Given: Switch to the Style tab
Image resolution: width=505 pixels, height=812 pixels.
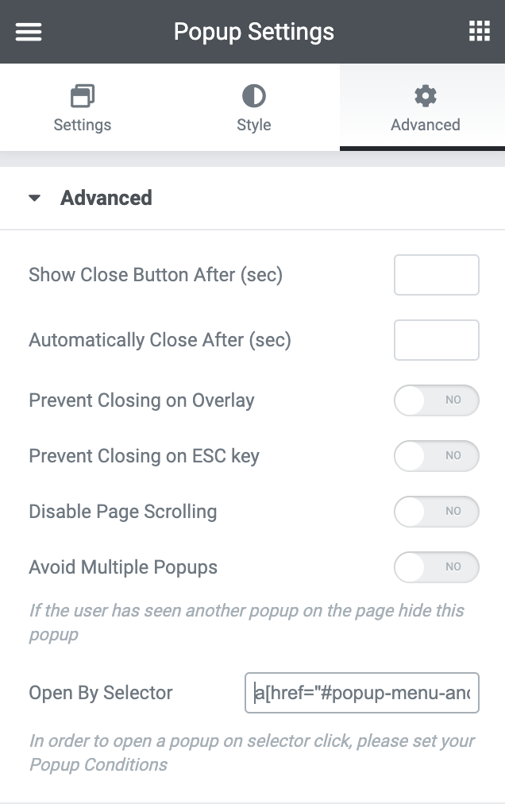Looking at the screenshot, I should [x=253, y=107].
